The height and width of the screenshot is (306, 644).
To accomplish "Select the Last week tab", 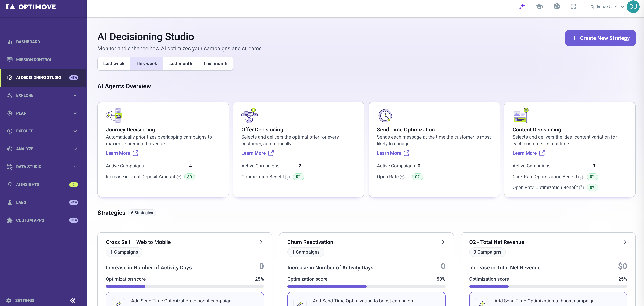I will (114, 64).
